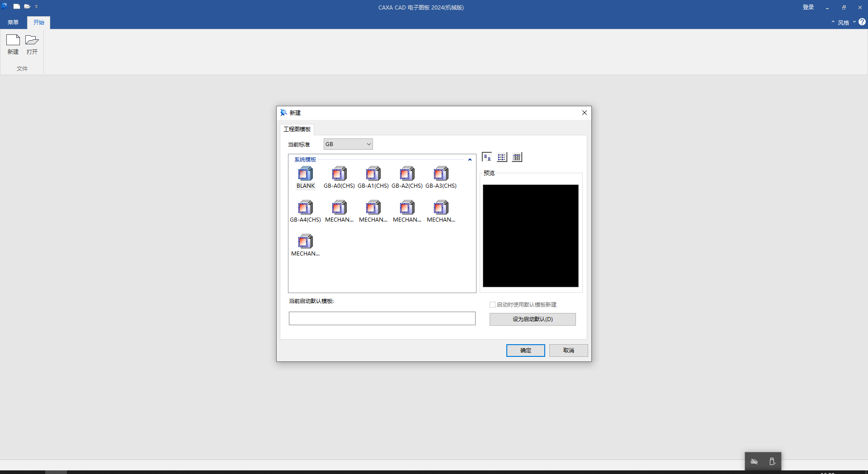This screenshot has height=474, width=868.
Task: Switch template list to large icon view
Action: [487, 157]
